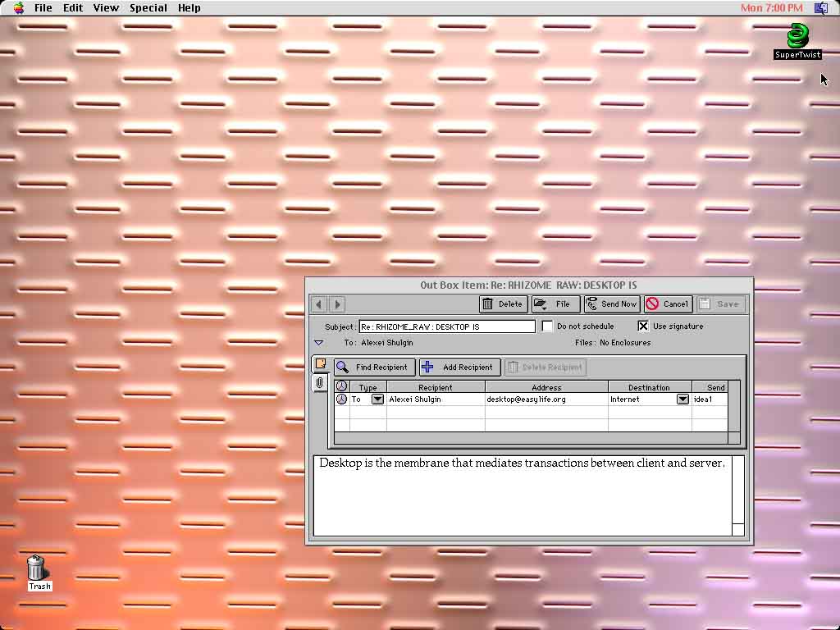Switch to the attachments paperclip tab
The height and width of the screenshot is (630, 840).
click(320, 383)
